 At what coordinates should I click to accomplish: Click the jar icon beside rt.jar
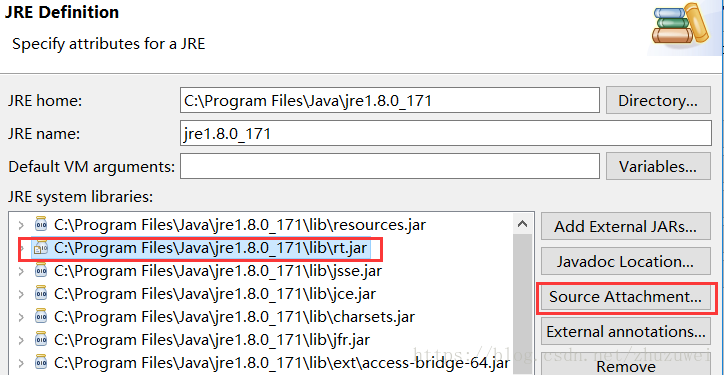coord(41,248)
